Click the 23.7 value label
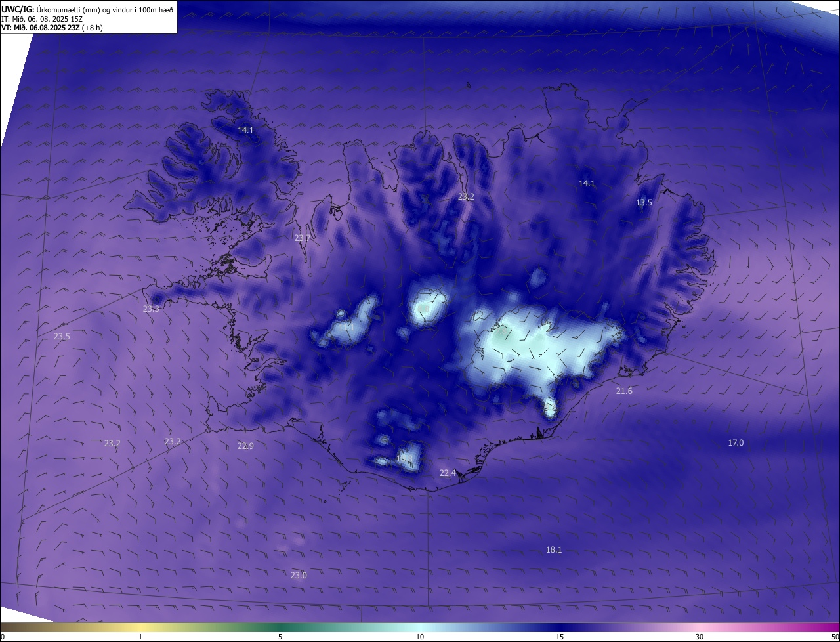Screen dimensions: 840x642 click(302, 238)
